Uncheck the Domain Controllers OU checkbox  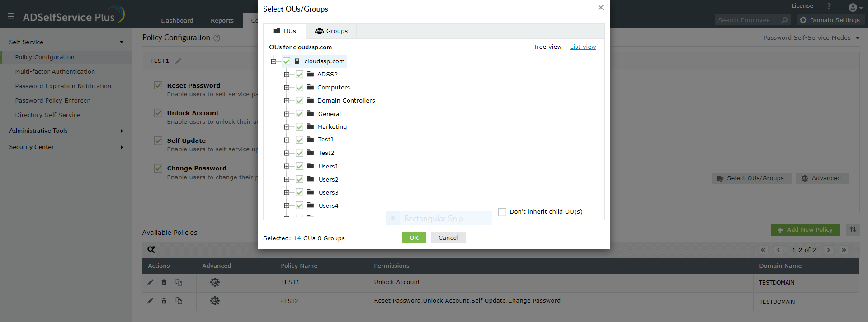click(x=299, y=101)
